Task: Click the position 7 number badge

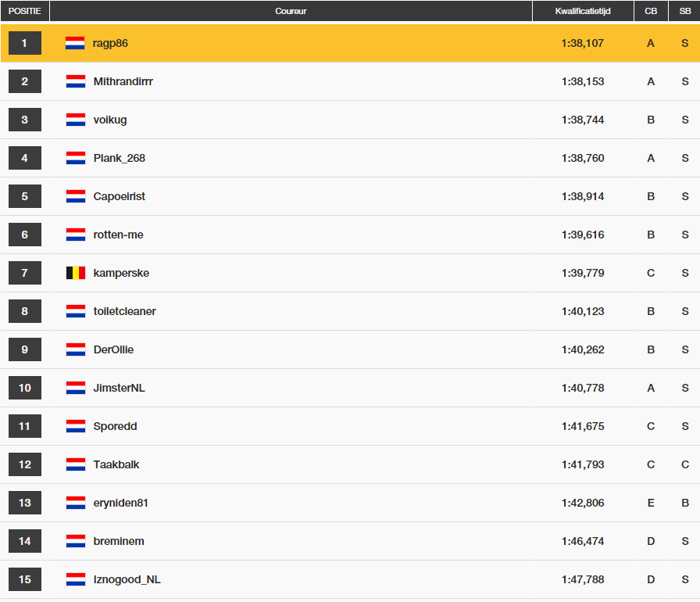Action: (x=24, y=273)
